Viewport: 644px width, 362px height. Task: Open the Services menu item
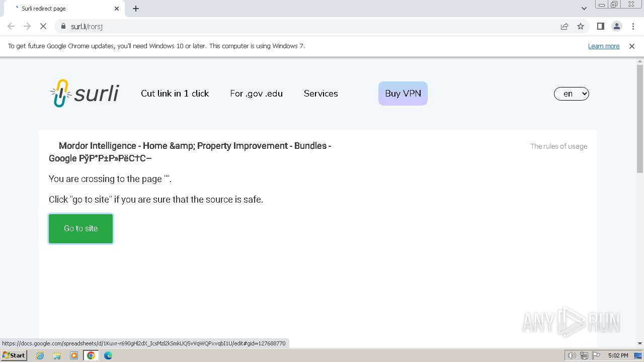point(321,94)
